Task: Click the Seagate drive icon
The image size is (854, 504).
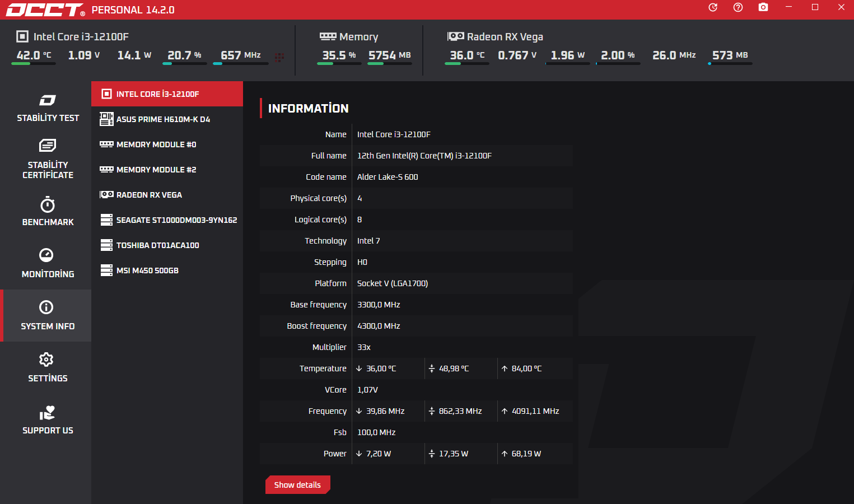Action: [106, 220]
